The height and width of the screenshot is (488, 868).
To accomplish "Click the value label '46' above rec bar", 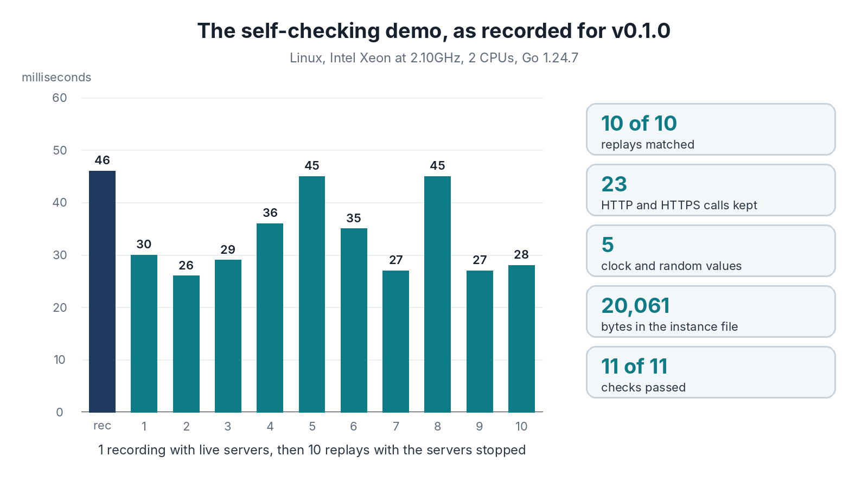I will (x=102, y=160).
